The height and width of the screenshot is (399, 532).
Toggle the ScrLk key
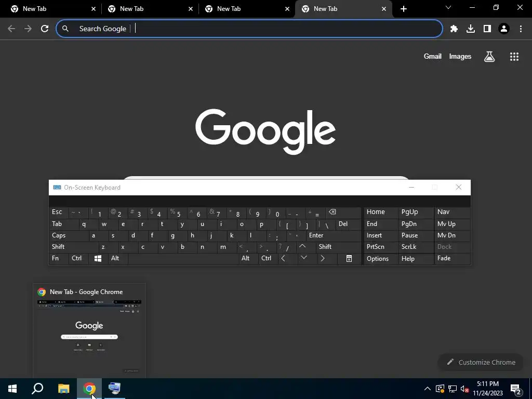416,247
